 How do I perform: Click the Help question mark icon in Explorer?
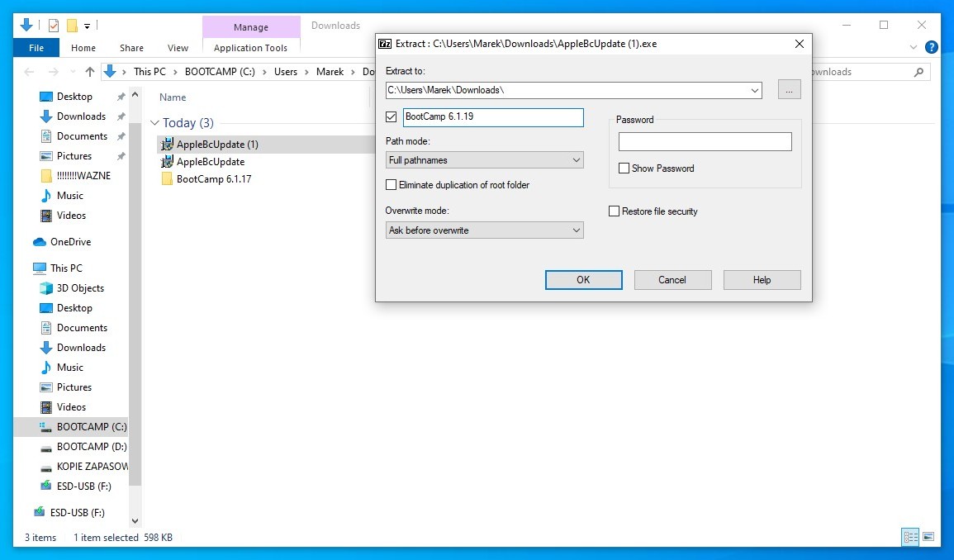(x=931, y=47)
